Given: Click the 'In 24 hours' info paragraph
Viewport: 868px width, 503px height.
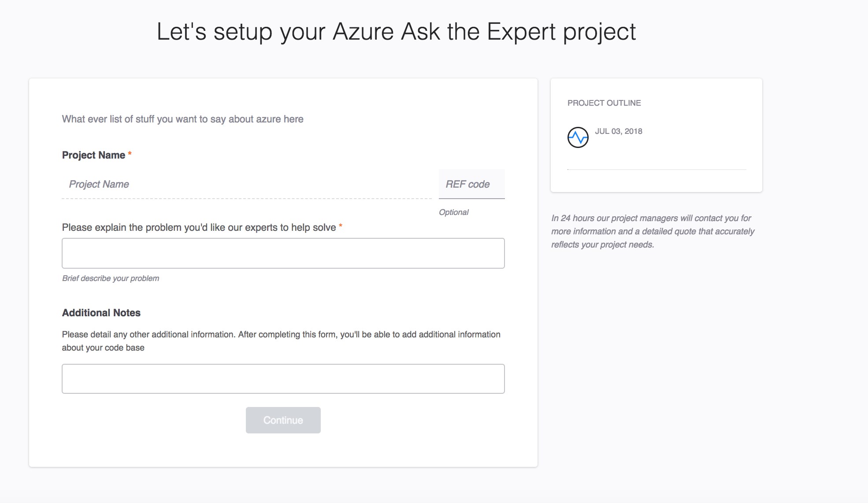Looking at the screenshot, I should coord(652,231).
